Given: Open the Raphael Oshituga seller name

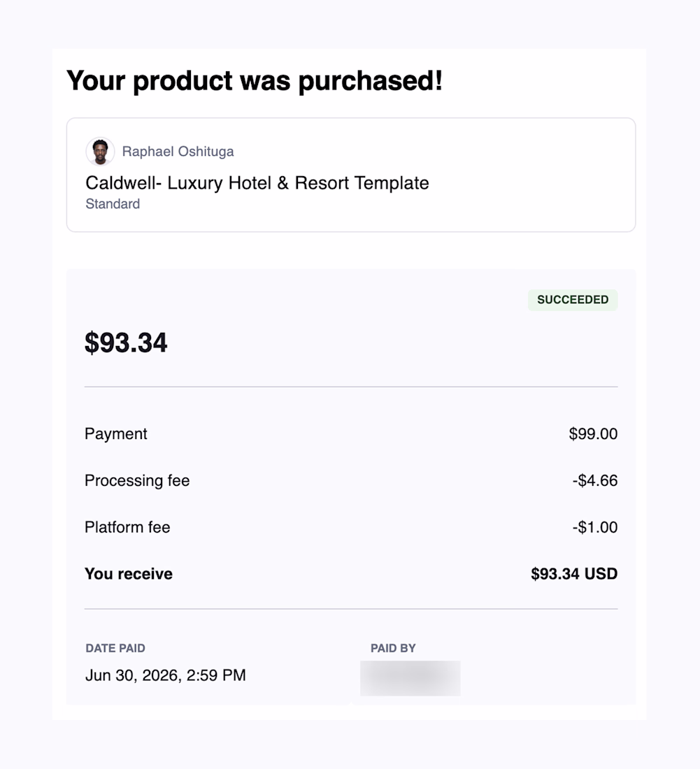Looking at the screenshot, I should pos(178,152).
